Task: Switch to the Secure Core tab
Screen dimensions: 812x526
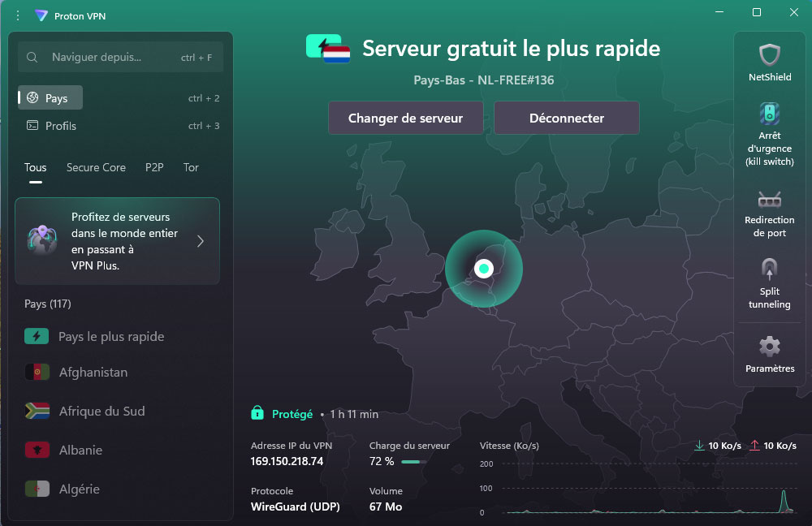Action: [96, 167]
